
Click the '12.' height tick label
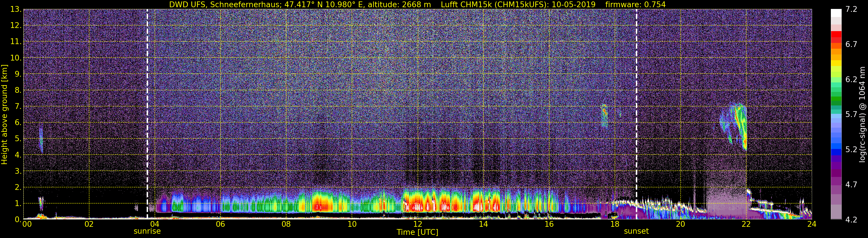(16, 25)
